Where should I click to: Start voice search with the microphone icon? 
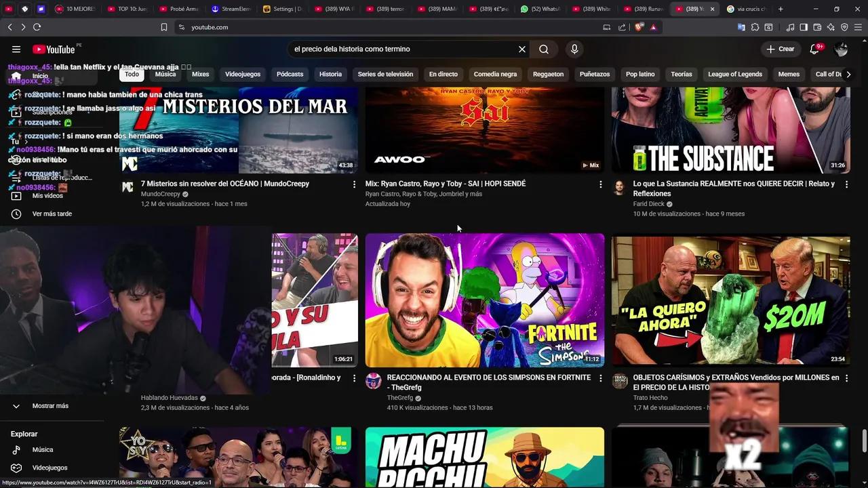[574, 49]
